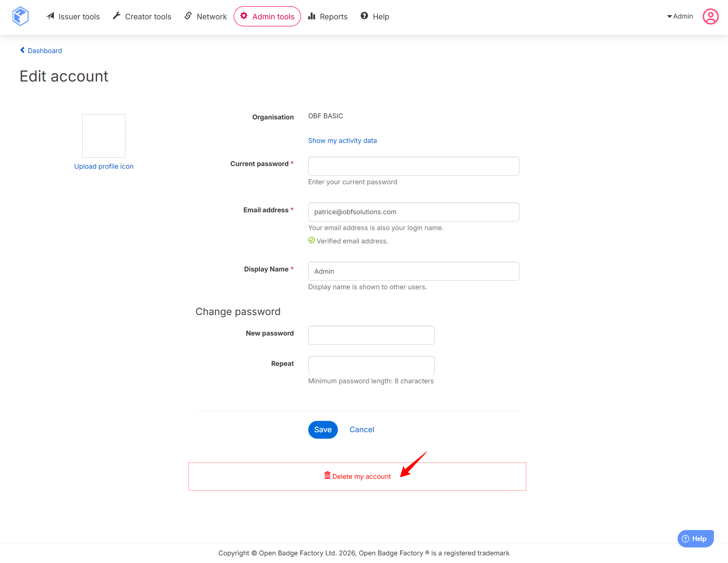Click the Issuer tools paper plane icon

click(x=50, y=16)
